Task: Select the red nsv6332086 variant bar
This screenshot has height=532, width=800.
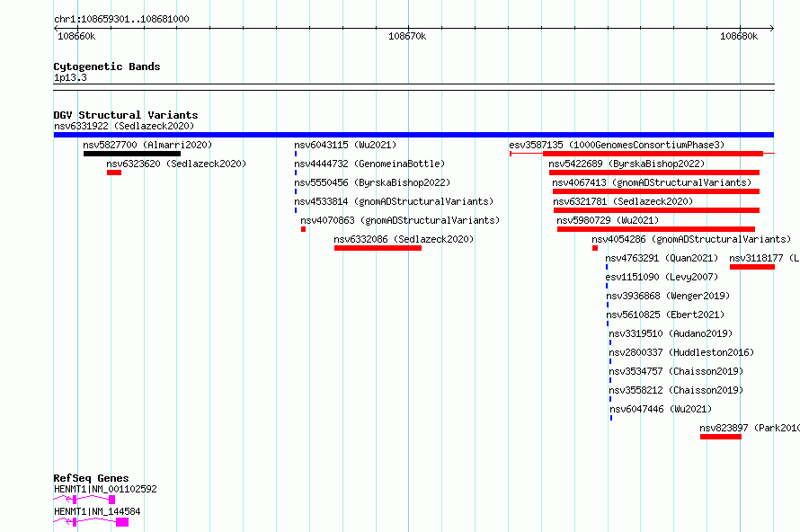Action: click(378, 248)
